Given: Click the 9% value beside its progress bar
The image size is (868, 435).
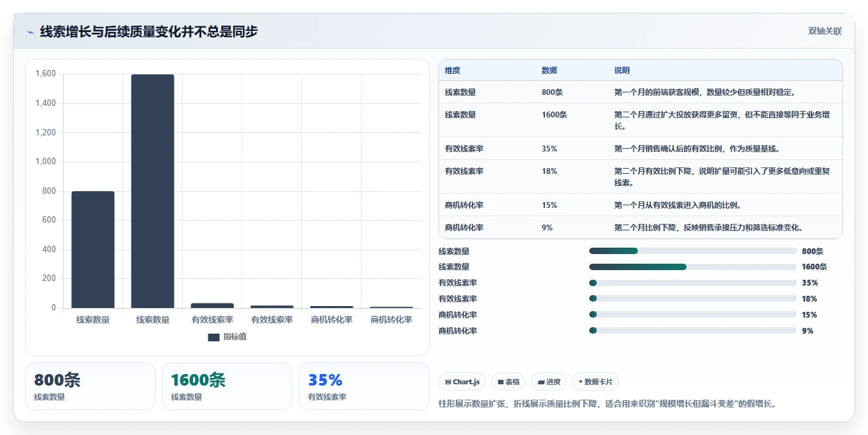Looking at the screenshot, I should [808, 331].
